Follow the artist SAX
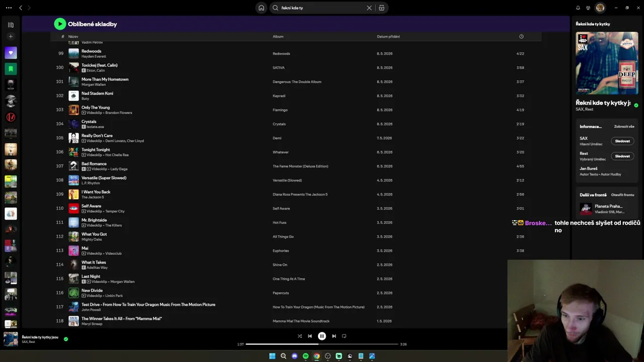This screenshot has width=644, height=362. pyautogui.click(x=622, y=141)
